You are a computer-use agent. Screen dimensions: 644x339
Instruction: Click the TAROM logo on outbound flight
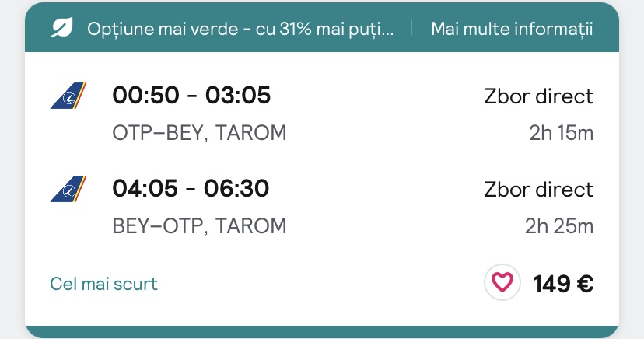[x=68, y=96]
